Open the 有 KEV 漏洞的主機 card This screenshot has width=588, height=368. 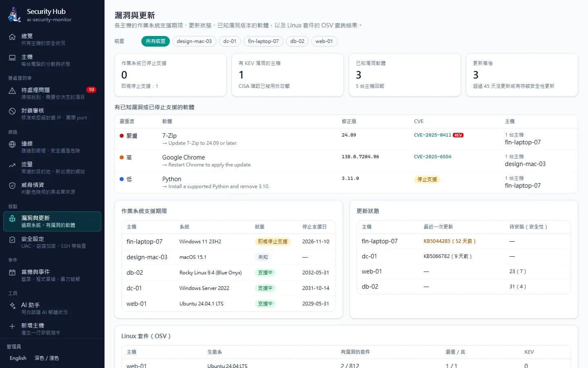coord(287,75)
